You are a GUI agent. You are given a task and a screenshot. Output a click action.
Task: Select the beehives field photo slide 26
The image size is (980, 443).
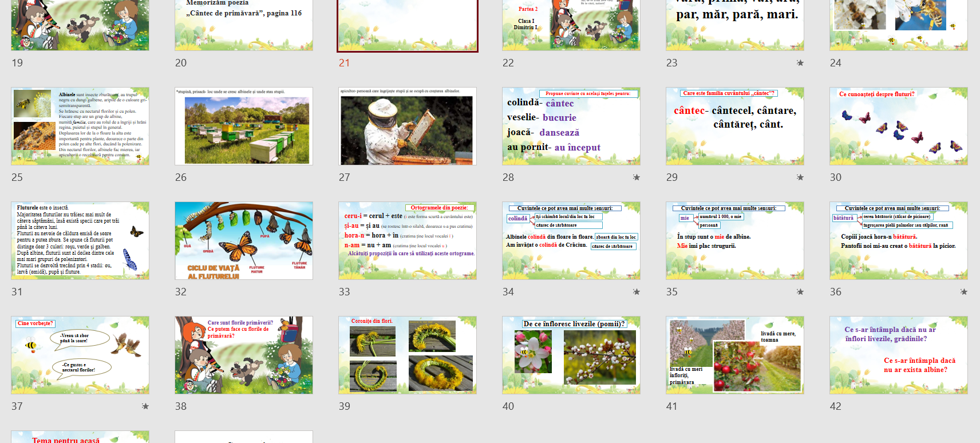coord(244,126)
